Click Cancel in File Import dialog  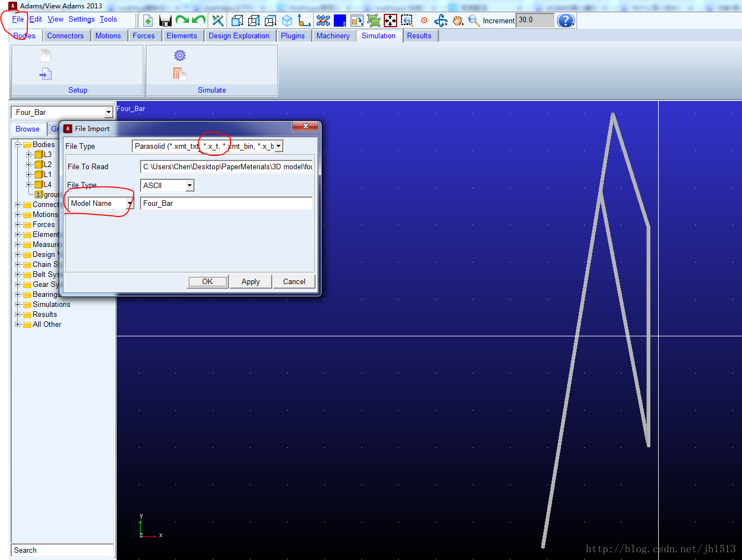pyautogui.click(x=294, y=281)
